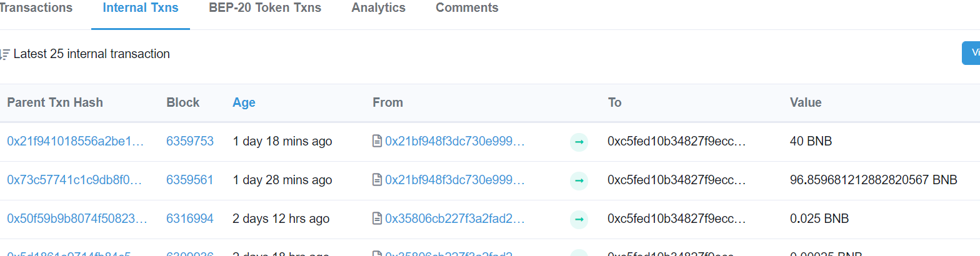The image size is (980, 256).
Task: Click the green arrow icon in the 96.859 BNB row
Action: (579, 181)
